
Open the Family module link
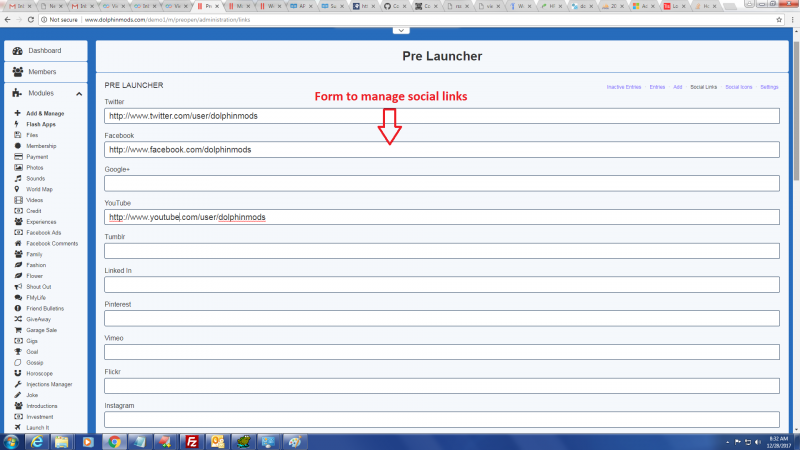(34, 254)
